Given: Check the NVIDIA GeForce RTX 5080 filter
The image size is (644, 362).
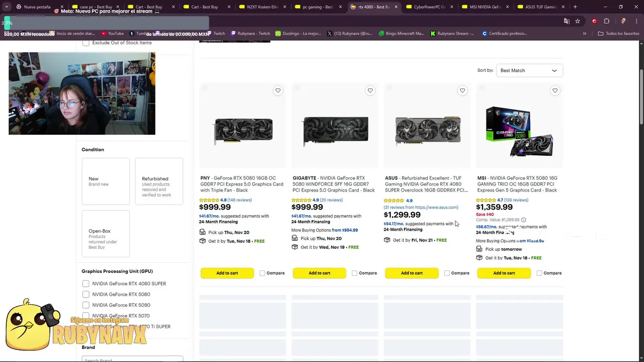Looking at the screenshot, I should point(86,294).
